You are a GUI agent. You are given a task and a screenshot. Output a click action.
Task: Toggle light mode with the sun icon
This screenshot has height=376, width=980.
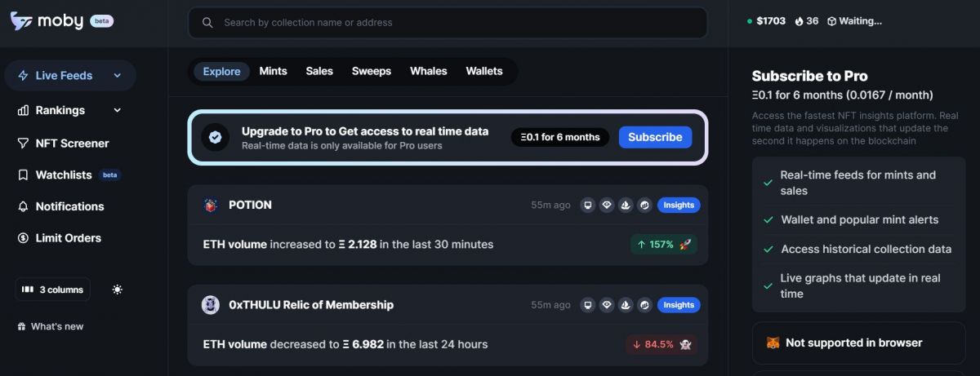tap(118, 290)
